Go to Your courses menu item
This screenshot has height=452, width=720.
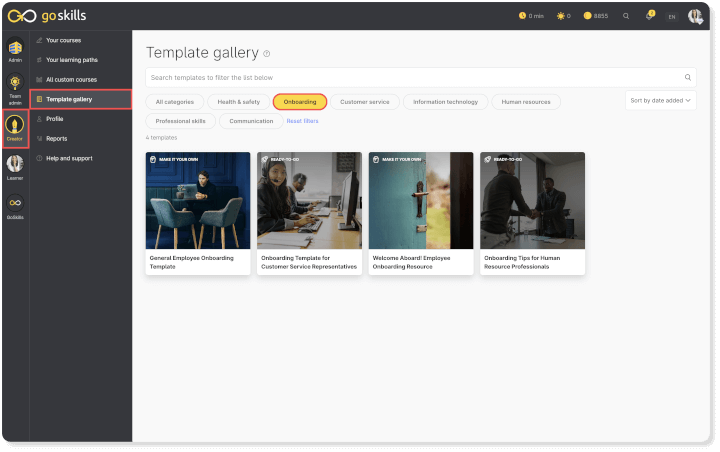[x=63, y=40]
